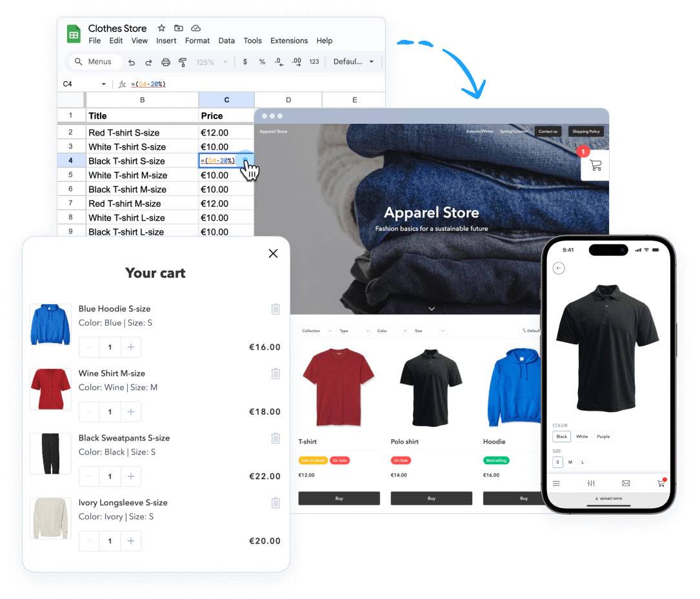700x599 pixels.
Task: Delete the Blue Hoodie from the cart
Action: (275, 309)
